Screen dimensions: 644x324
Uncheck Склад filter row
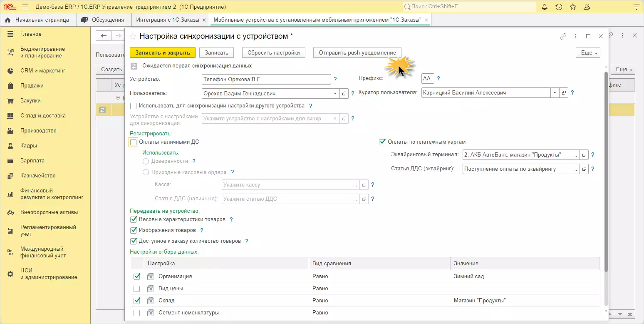(137, 301)
